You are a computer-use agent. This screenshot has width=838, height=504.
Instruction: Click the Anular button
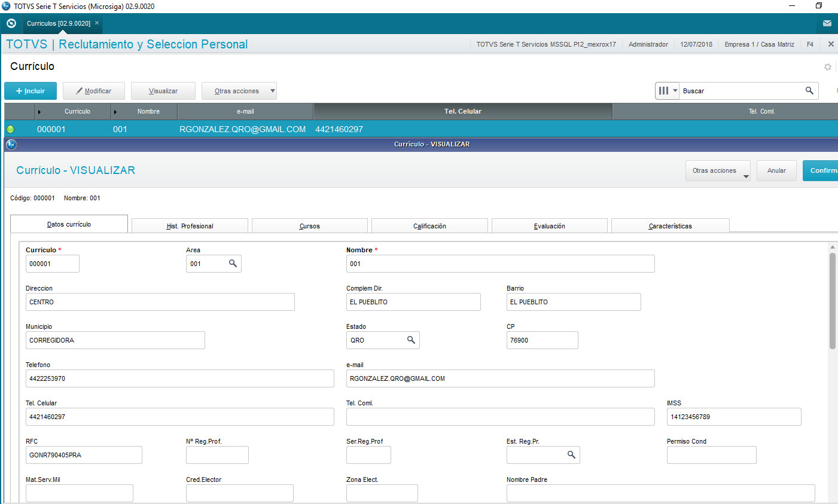(x=776, y=171)
